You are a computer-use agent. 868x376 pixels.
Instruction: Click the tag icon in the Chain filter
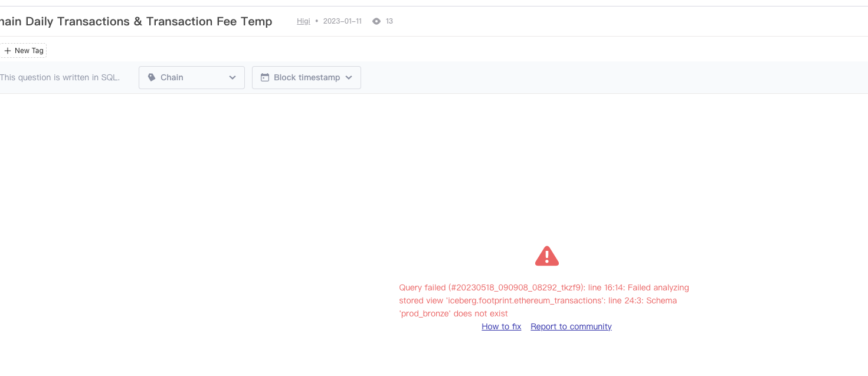pyautogui.click(x=152, y=77)
